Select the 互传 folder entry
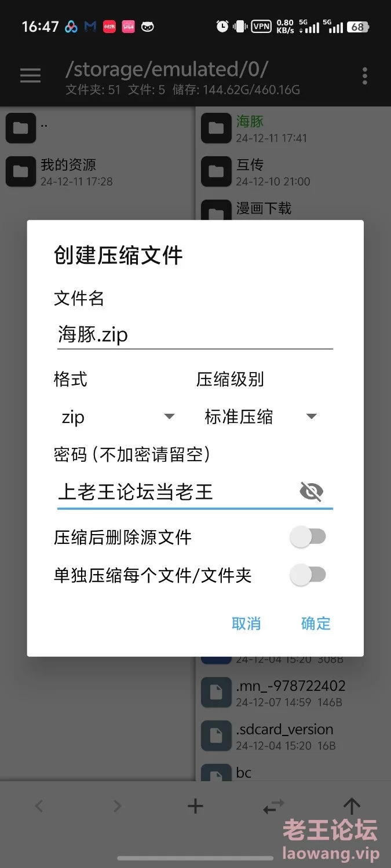Screen dimensions: 391x868 [x=293, y=172]
